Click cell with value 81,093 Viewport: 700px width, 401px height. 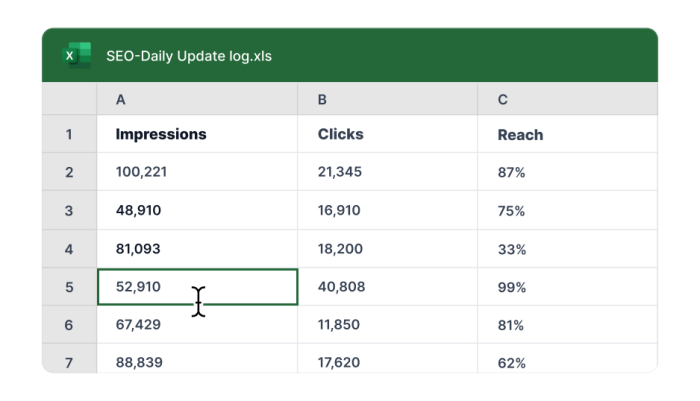(197, 248)
